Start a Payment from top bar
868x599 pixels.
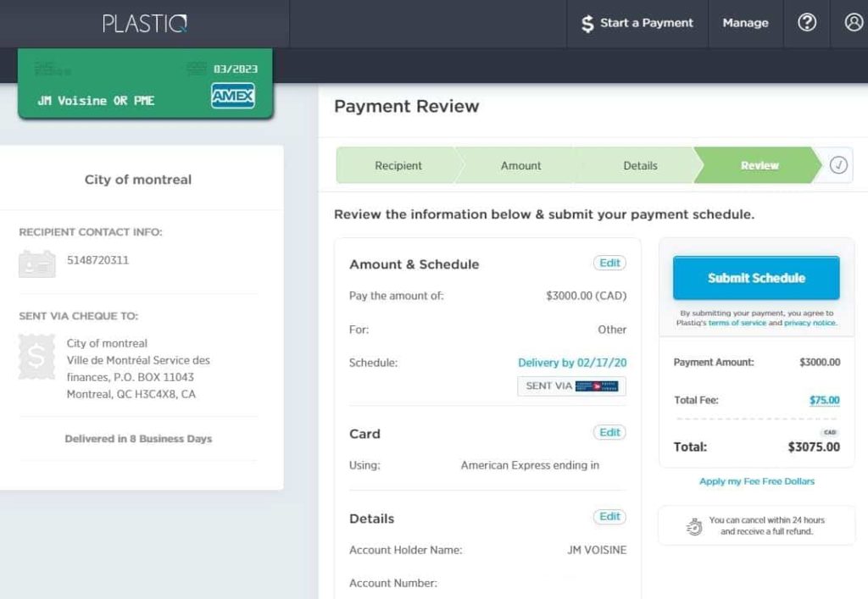[637, 23]
